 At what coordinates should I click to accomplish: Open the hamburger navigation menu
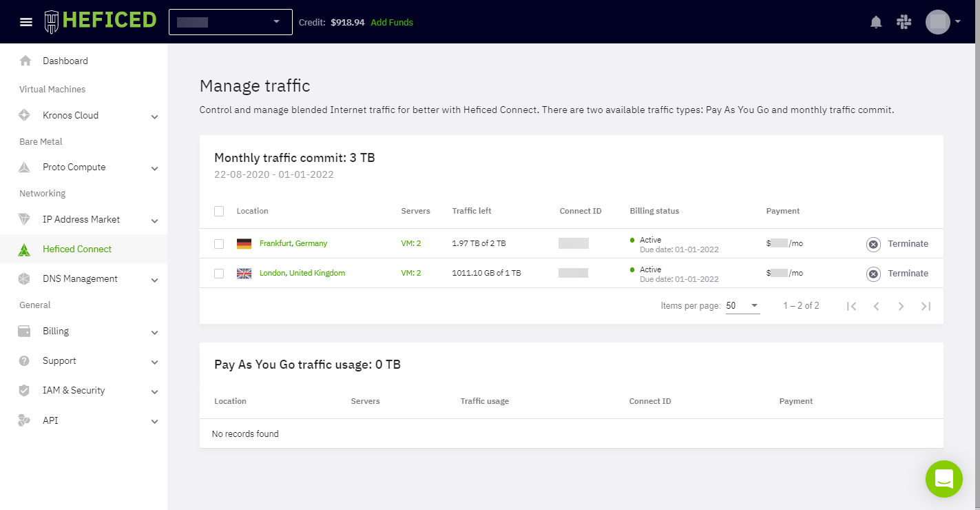pyautogui.click(x=26, y=22)
